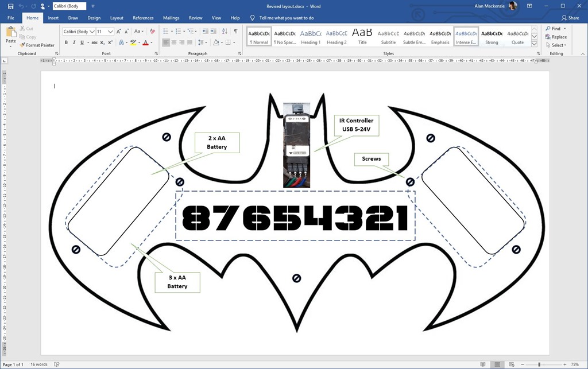Click the Share button
Image resolution: width=588 pixels, height=369 pixels.
click(570, 18)
